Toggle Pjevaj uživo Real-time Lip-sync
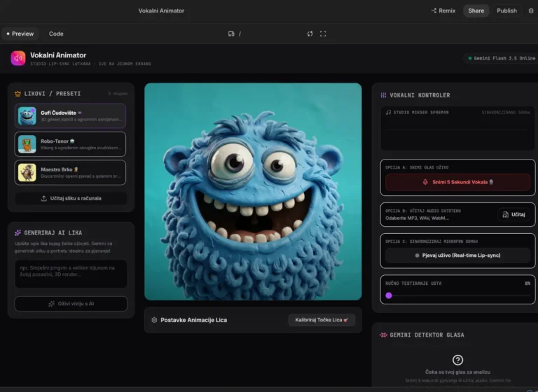Viewport: 538px width, 392px height. (x=457, y=255)
